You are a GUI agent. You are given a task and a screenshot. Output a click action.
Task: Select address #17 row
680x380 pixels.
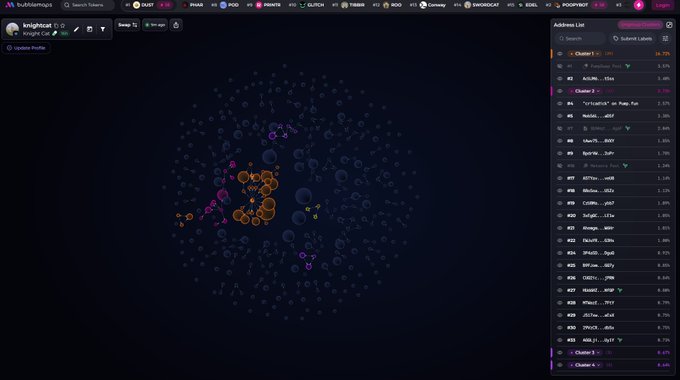(613, 178)
